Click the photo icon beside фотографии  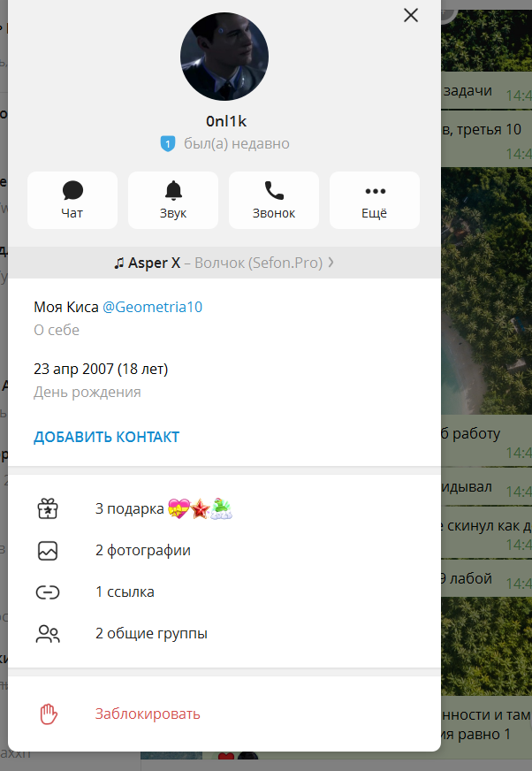click(48, 551)
